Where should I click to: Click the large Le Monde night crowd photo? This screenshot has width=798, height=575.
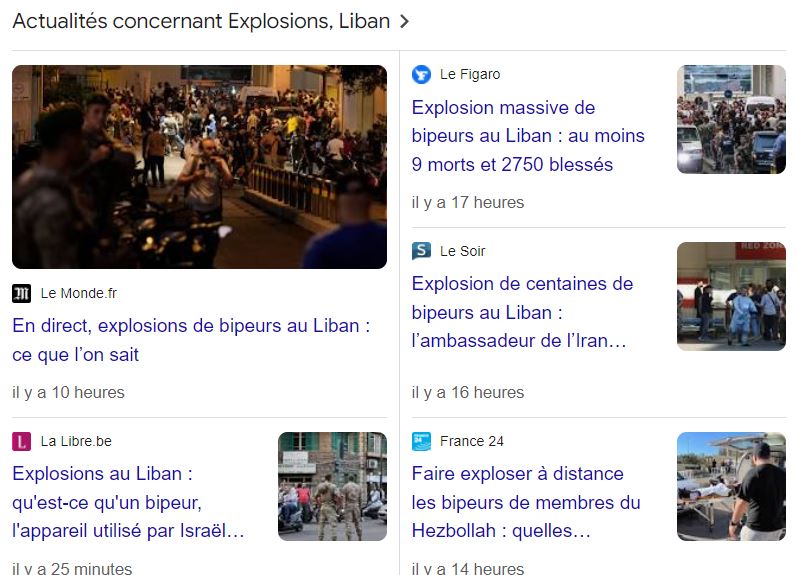(x=200, y=167)
